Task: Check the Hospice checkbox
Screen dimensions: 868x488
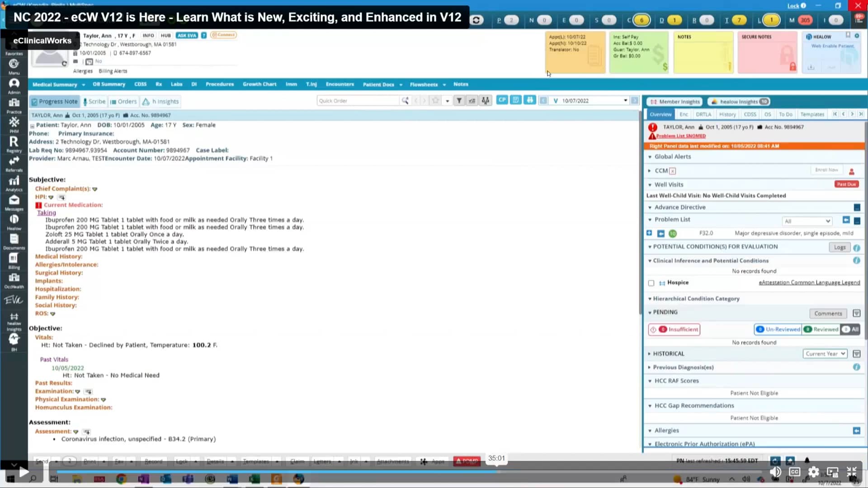Action: tap(651, 283)
